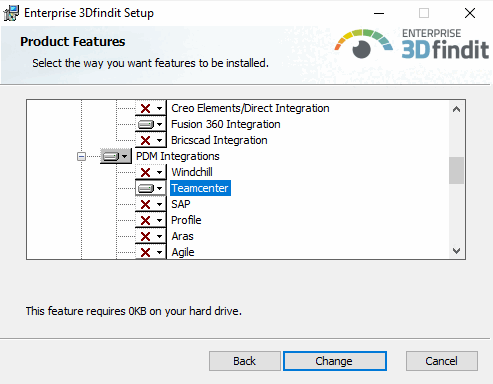Image resolution: width=493 pixels, height=384 pixels.
Task: Click the Change button
Action: click(x=335, y=361)
